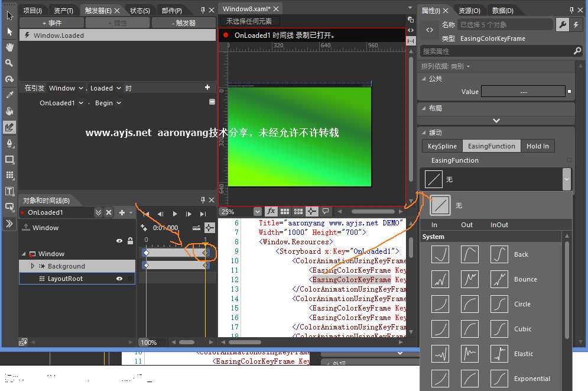Select the Pencil drawing tool
The width and height of the screenshot is (588, 391).
tap(9, 127)
